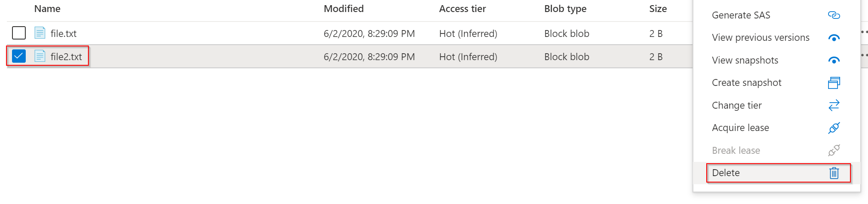This screenshot has height=204, width=868.
Task: Click the View snapshots eye icon
Action: point(834,61)
